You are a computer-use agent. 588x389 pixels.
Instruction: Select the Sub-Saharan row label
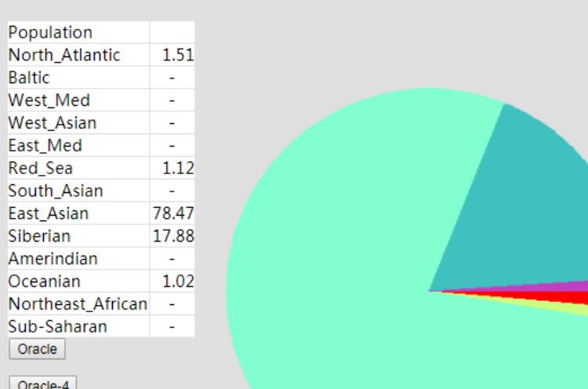tap(78, 326)
